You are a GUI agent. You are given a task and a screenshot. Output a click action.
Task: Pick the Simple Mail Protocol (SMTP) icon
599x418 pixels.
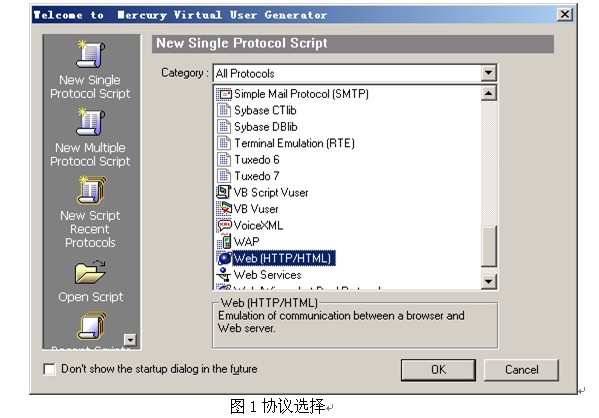point(224,94)
